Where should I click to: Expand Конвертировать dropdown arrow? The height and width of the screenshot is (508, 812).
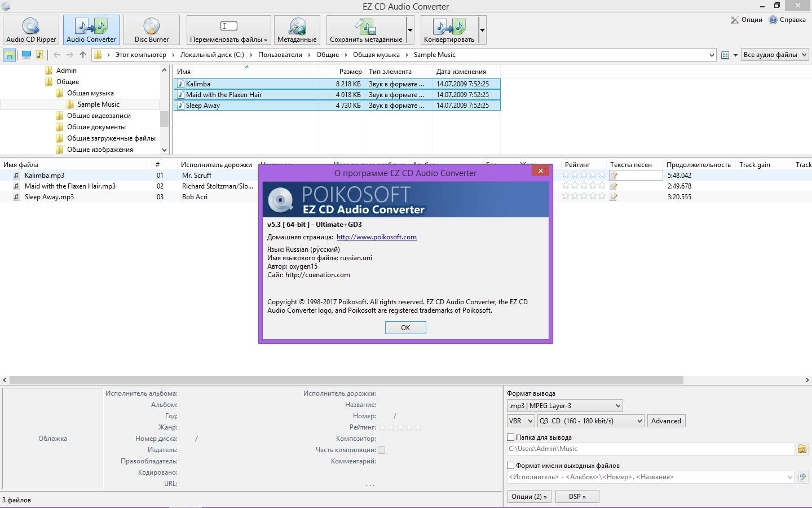(x=482, y=30)
